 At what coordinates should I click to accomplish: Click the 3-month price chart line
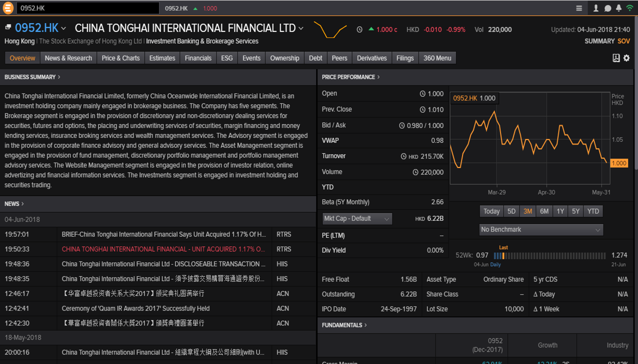(x=528, y=138)
